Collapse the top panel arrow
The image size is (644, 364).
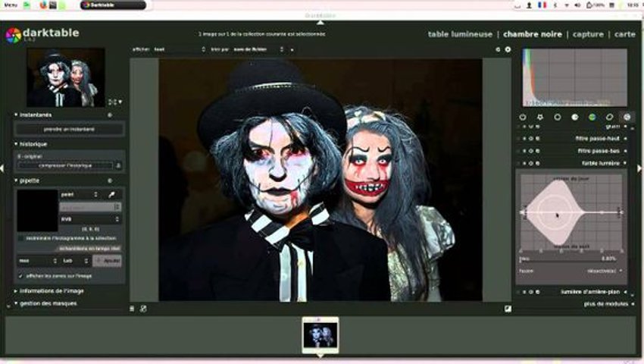[320, 23]
